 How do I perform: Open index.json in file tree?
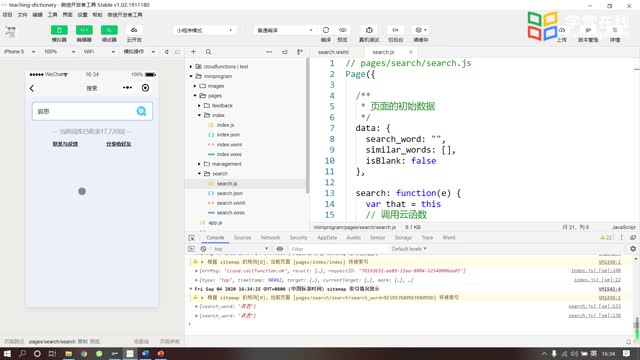(x=228, y=135)
